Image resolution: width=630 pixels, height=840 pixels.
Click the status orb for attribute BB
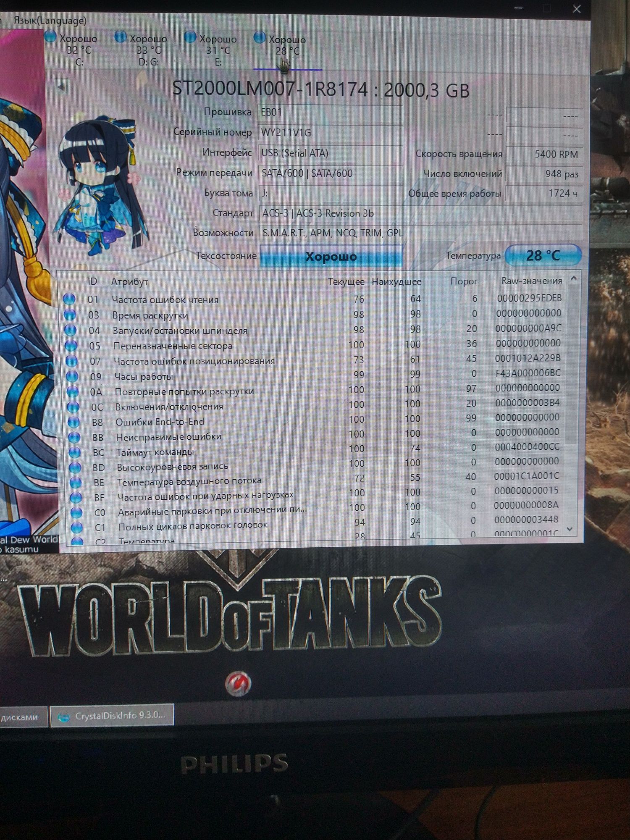tap(74, 438)
